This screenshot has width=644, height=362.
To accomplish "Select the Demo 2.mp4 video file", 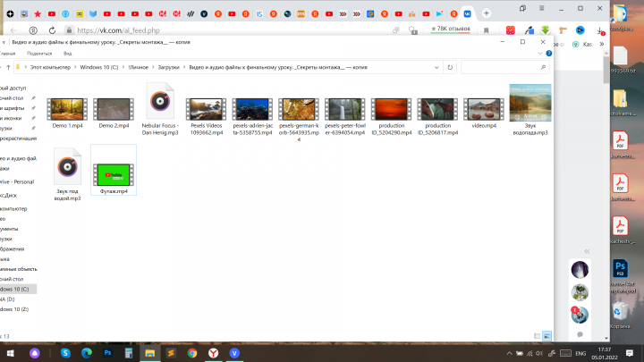I will pyautogui.click(x=114, y=114).
